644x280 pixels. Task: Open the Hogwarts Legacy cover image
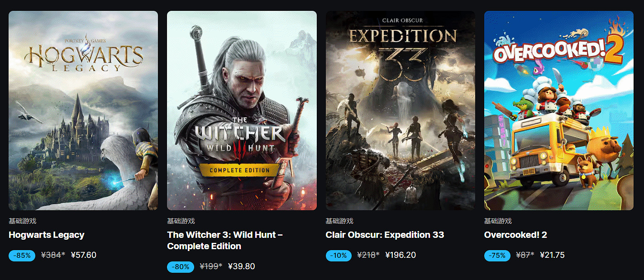(83, 111)
